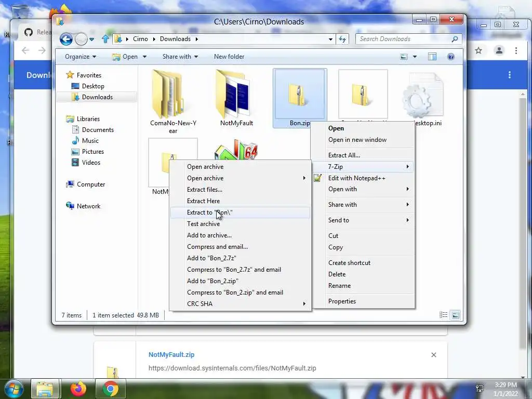Click the Explorer help icon
532x399 pixels.
click(451, 57)
